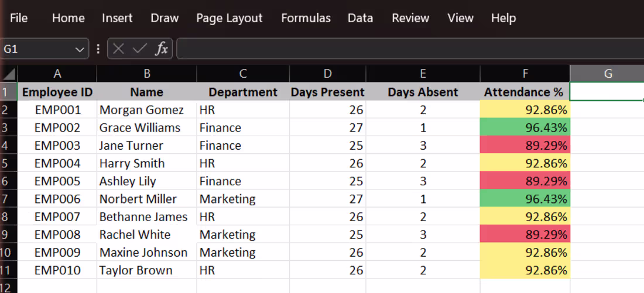
Task: Expand the Name Box dropdown arrow
Action: click(x=79, y=50)
